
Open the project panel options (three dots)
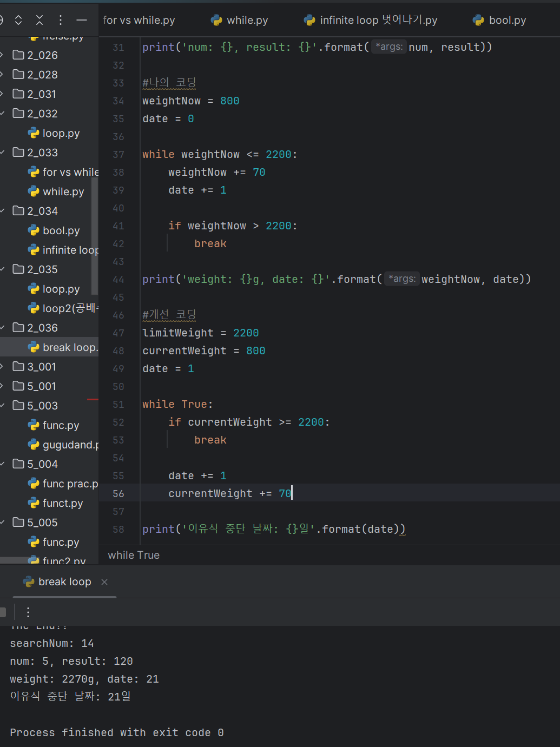click(61, 20)
